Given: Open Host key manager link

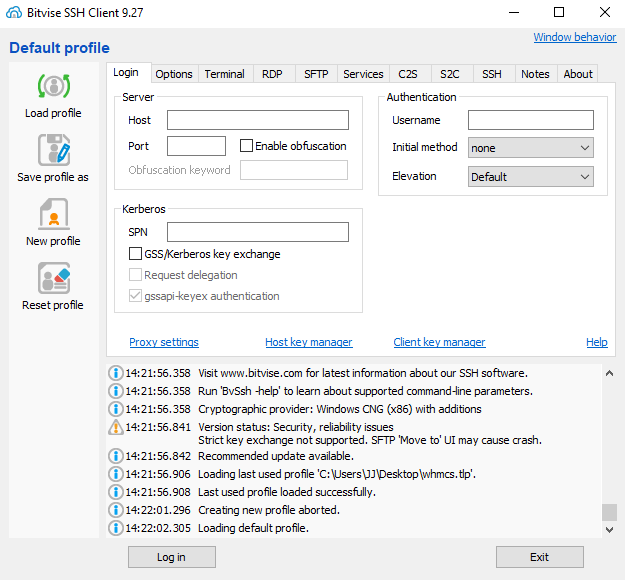Looking at the screenshot, I should [309, 342].
